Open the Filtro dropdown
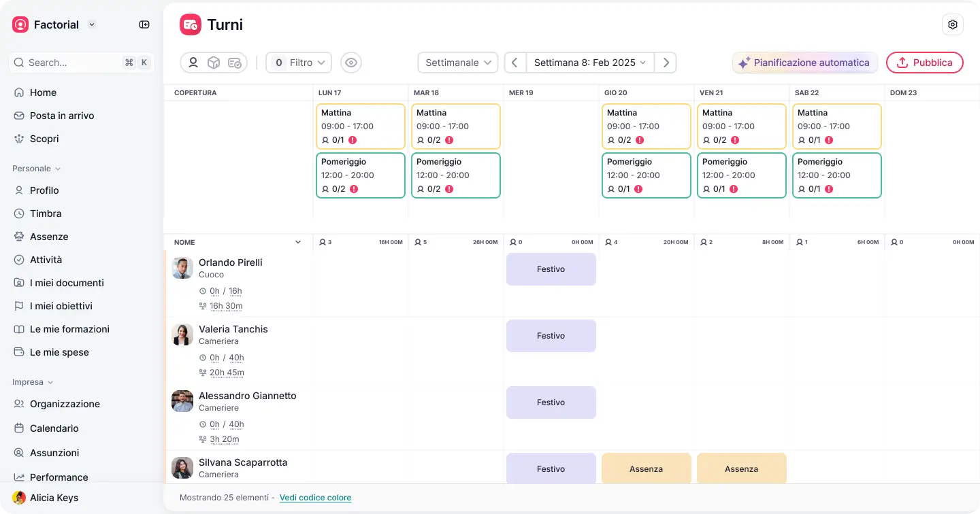 pos(299,63)
